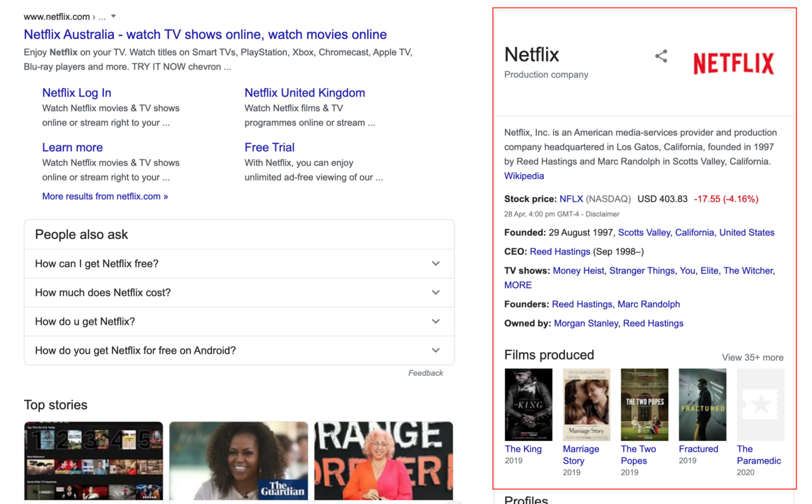Click The Two Popes title link

pyautogui.click(x=638, y=455)
